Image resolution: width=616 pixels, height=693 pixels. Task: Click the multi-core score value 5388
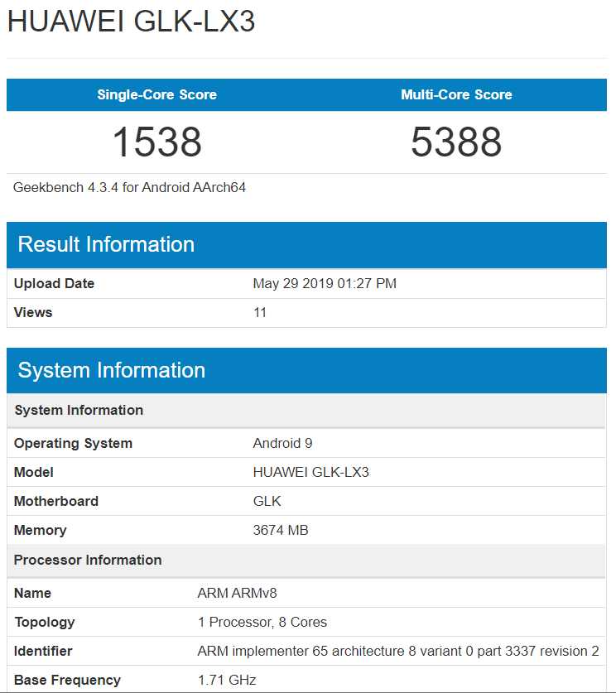coord(456,142)
